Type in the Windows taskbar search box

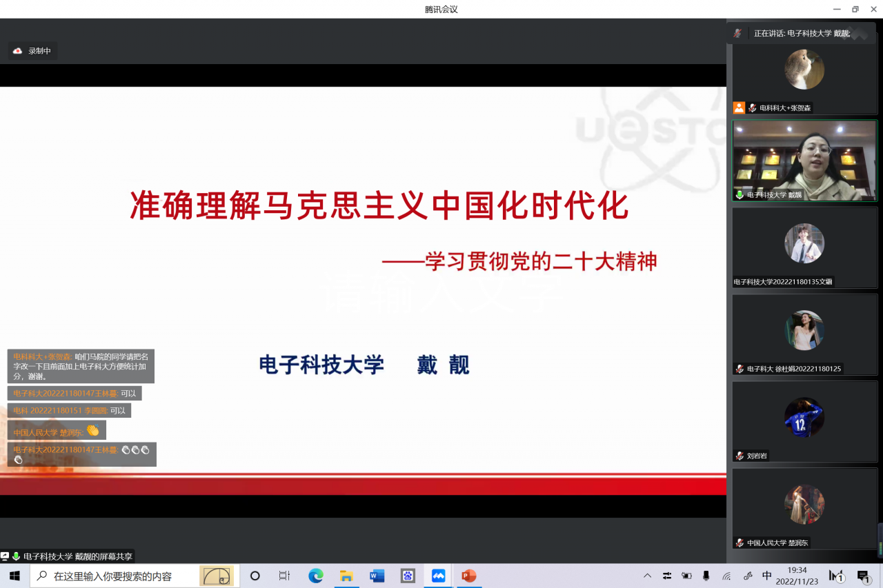point(114,576)
